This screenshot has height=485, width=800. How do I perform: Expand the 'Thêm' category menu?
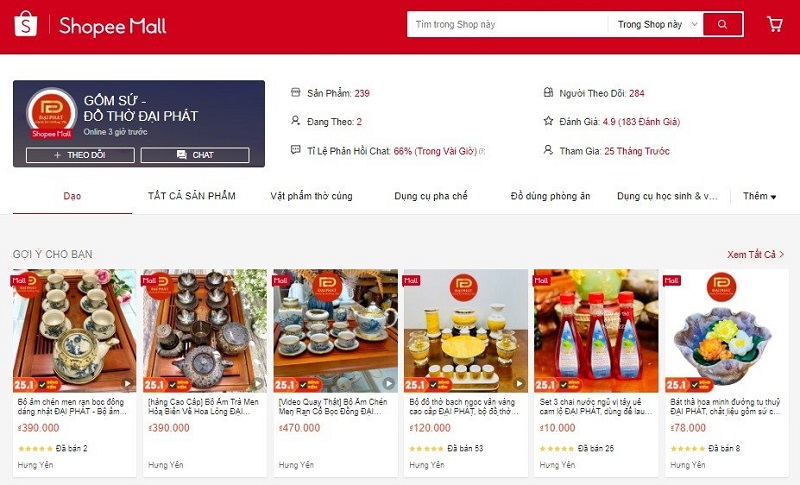tap(759, 196)
